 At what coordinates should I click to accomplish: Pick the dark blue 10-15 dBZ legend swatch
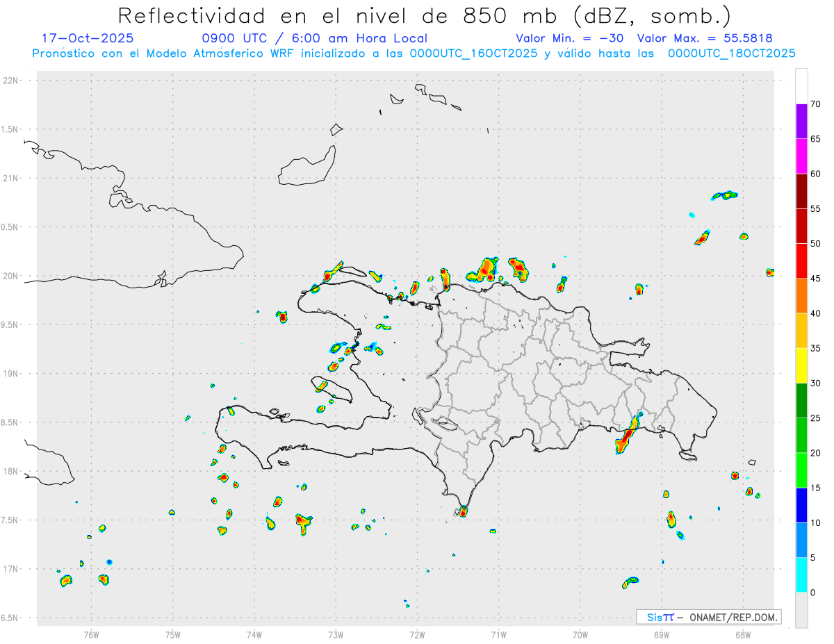click(x=801, y=505)
